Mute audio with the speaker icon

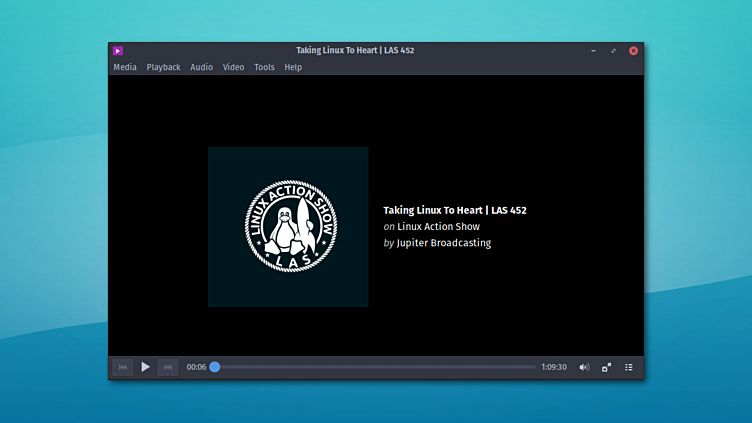[584, 367]
